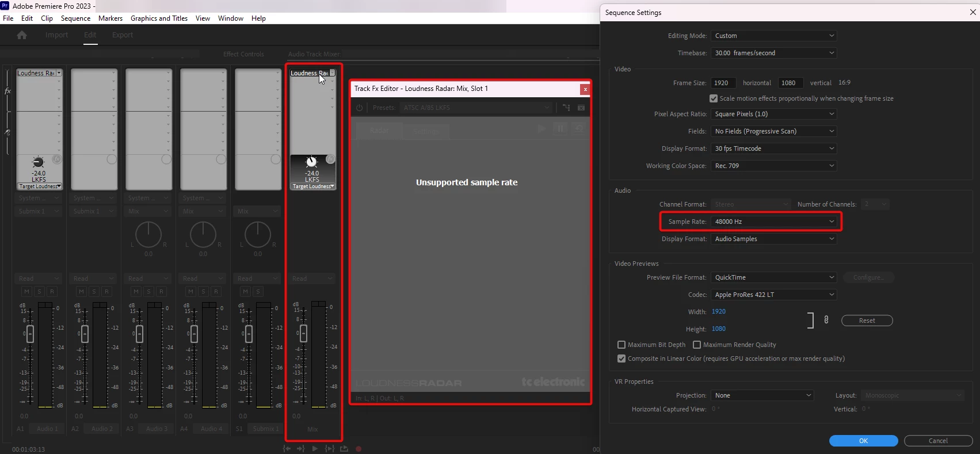Start Loudness Radar measurement with play icon

click(542, 128)
